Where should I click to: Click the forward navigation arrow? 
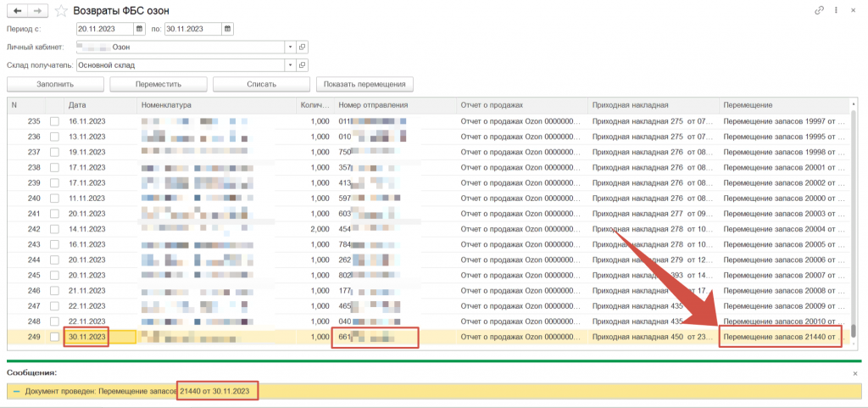36,11
